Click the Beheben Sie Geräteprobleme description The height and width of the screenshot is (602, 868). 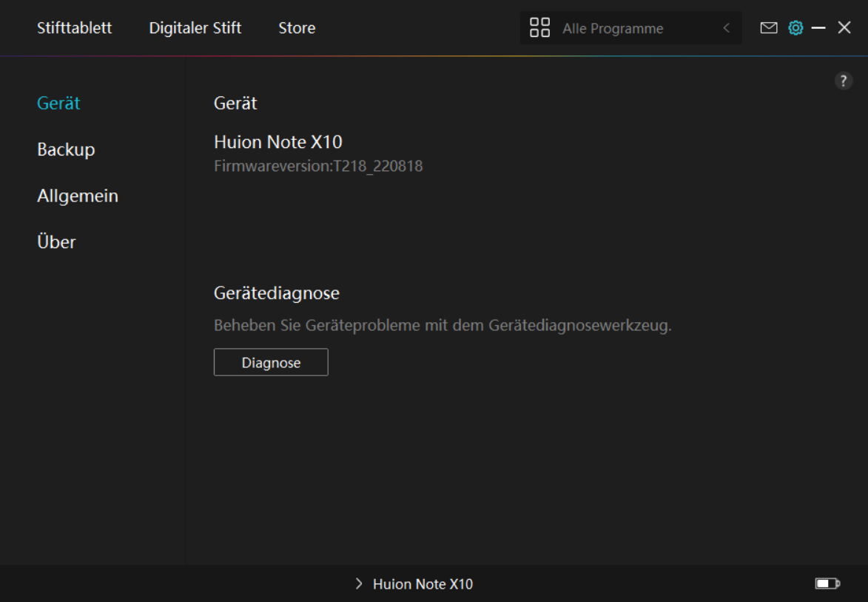click(x=443, y=325)
